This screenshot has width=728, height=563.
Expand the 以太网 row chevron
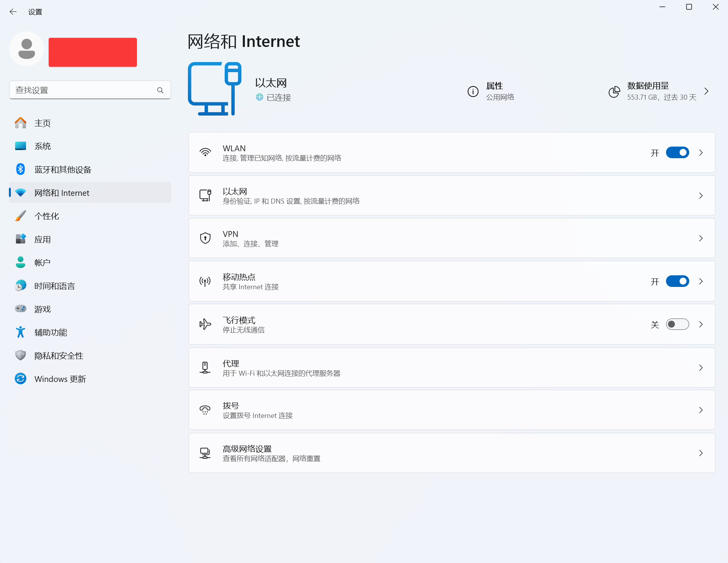[x=700, y=195]
